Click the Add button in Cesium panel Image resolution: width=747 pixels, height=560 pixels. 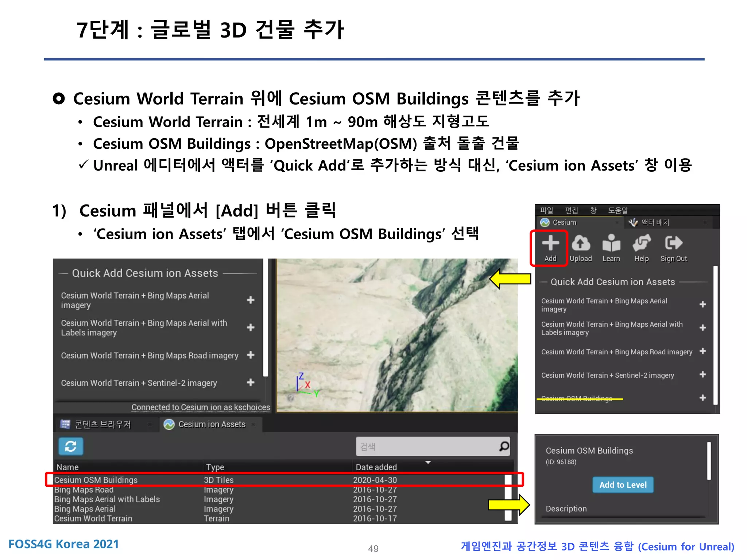click(x=550, y=249)
